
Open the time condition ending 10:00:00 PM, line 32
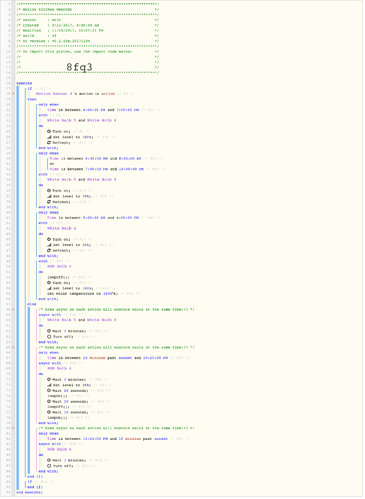coord(97,169)
